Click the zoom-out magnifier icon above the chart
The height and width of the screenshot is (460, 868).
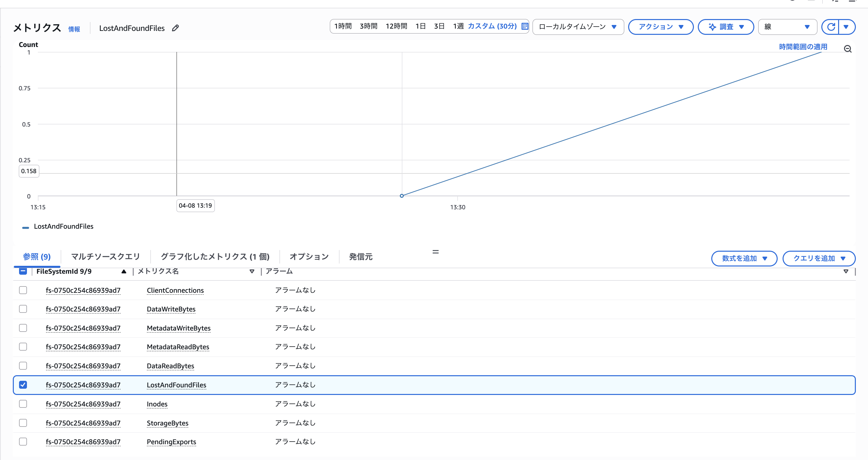point(848,49)
